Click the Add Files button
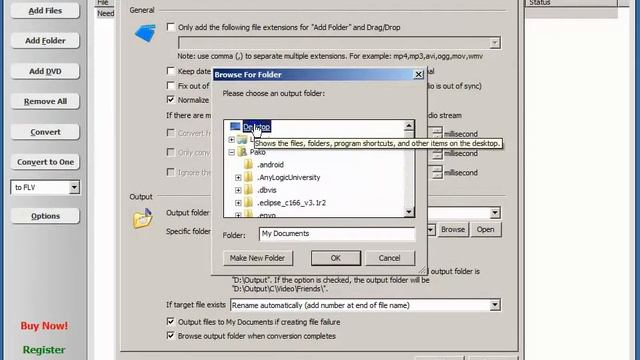The width and height of the screenshot is (640, 360). coord(45,11)
